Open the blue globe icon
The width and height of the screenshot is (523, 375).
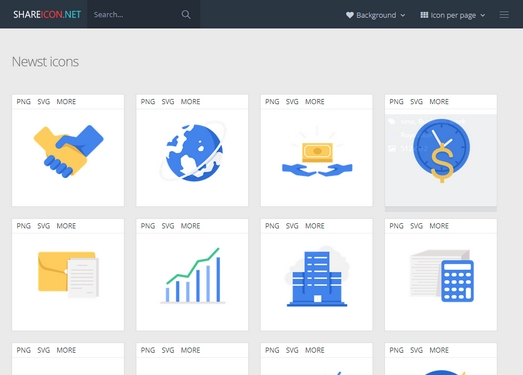(x=193, y=152)
